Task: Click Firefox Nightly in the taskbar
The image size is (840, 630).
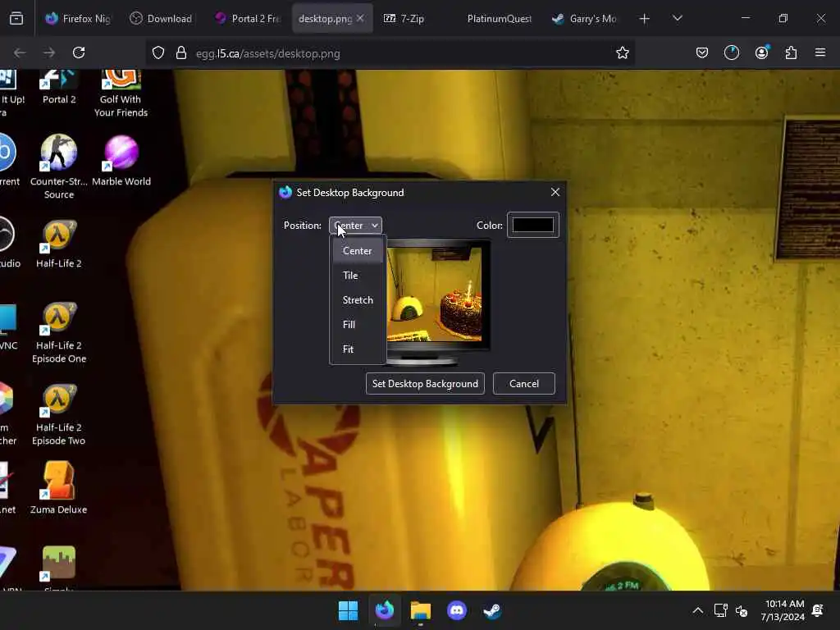Action: tap(385, 610)
